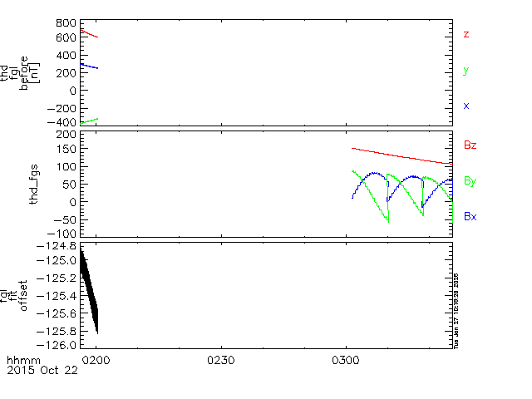Select the red Bz legend label
This screenshot has width=532, height=399.
pos(470,145)
